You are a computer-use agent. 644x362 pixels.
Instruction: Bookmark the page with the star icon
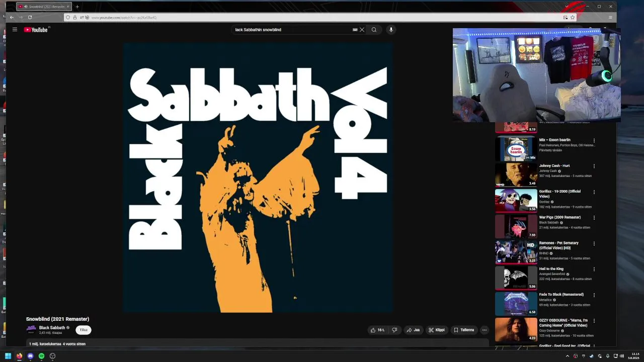click(x=572, y=18)
